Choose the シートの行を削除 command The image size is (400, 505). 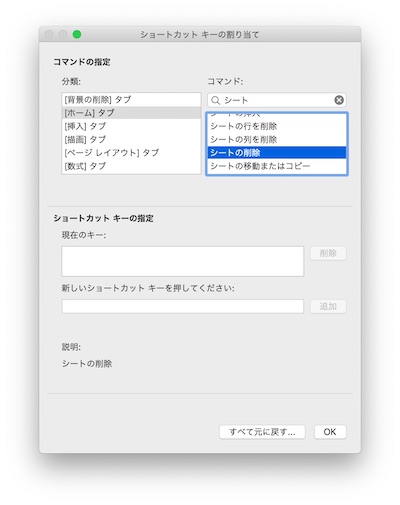pyautogui.click(x=277, y=126)
